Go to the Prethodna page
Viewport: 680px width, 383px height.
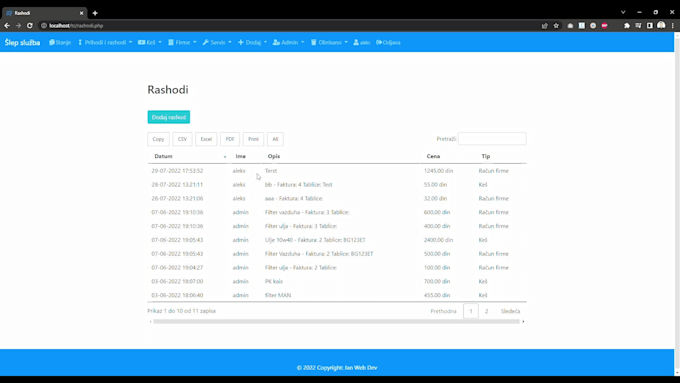point(443,311)
